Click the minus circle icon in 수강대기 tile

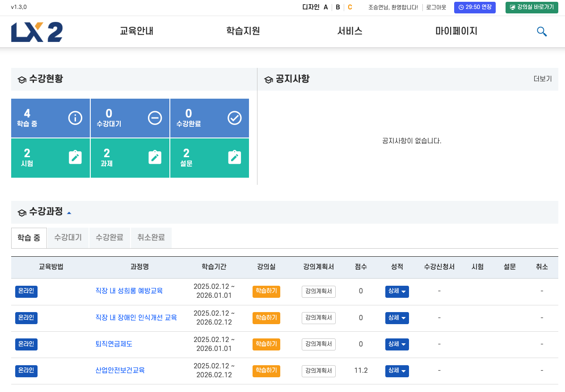click(155, 118)
